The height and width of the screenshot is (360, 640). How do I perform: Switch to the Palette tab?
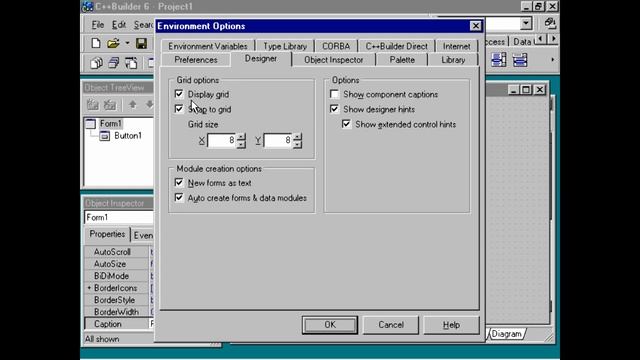(x=402, y=60)
